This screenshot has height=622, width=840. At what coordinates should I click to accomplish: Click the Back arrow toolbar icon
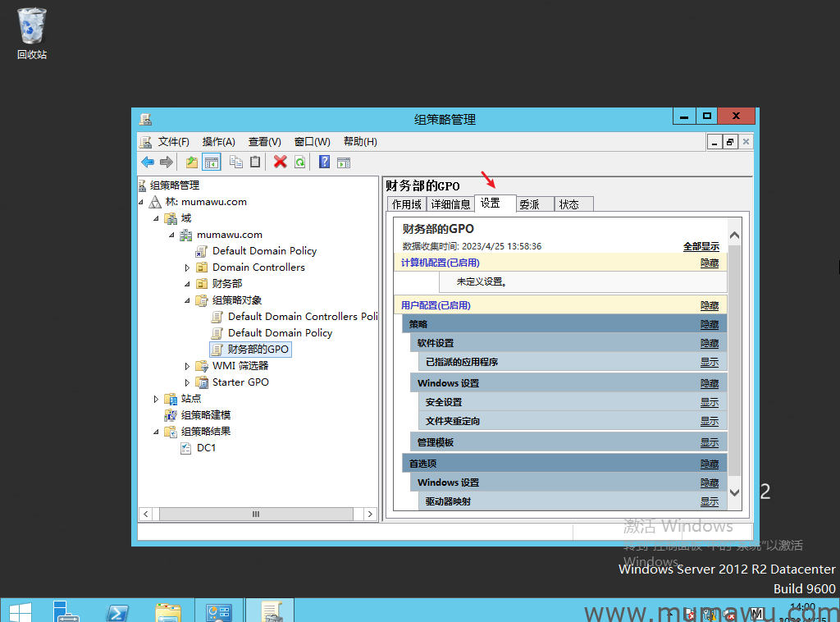[x=148, y=162]
